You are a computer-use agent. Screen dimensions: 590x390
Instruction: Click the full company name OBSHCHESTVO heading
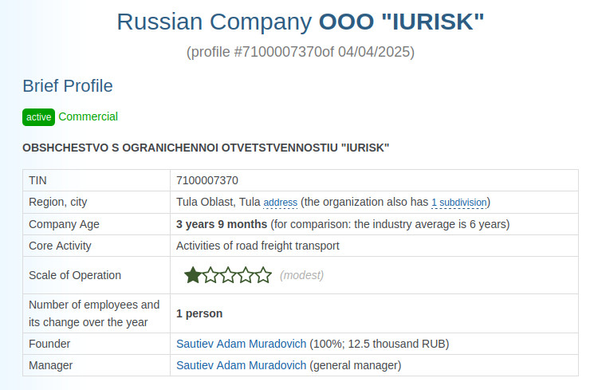[x=206, y=148]
